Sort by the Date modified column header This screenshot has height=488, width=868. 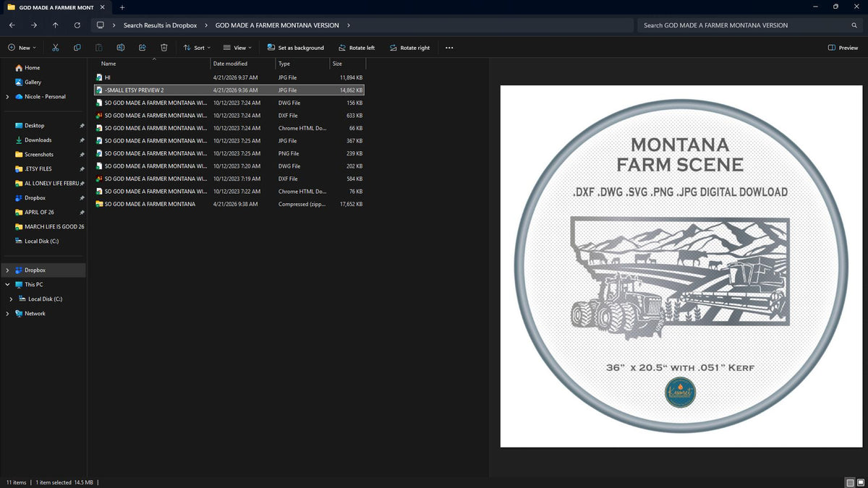(230, 64)
